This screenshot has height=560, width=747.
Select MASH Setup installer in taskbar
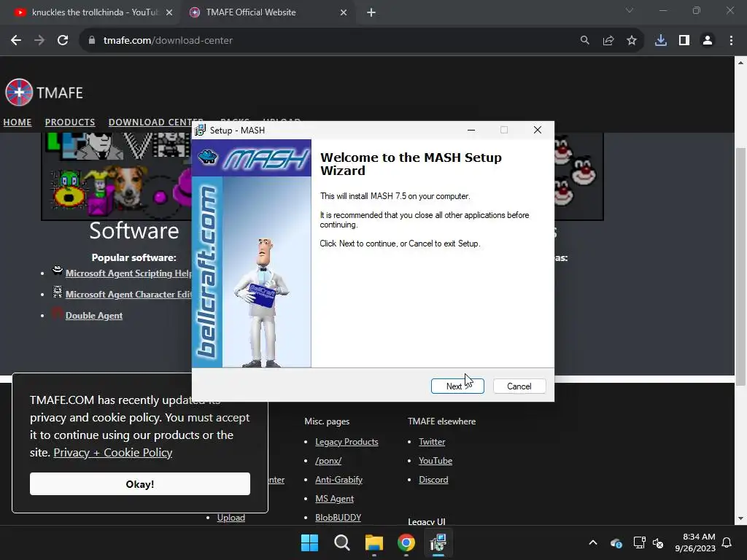click(438, 542)
